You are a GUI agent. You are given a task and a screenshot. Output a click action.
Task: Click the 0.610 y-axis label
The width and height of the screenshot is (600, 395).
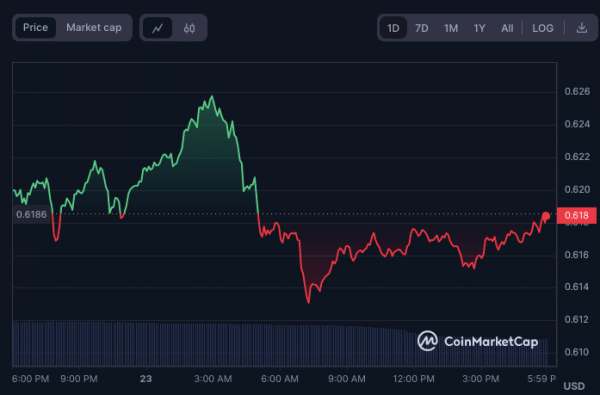(577, 352)
